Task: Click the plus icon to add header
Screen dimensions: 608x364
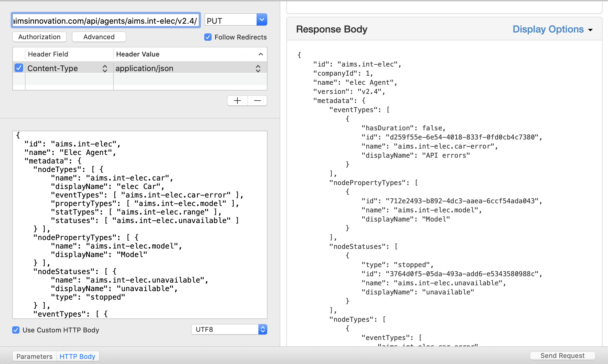Action: tap(237, 101)
